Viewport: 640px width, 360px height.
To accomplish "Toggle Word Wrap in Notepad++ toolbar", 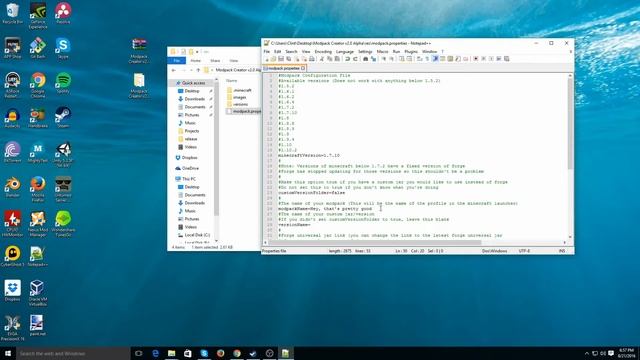I will (419, 59).
